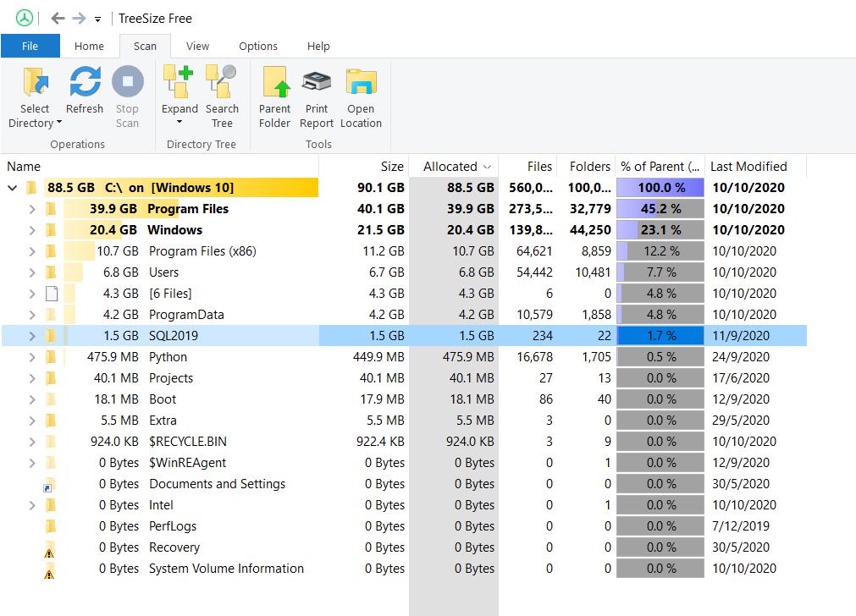856x616 pixels.
Task: Click the Print Report icon
Action: [x=317, y=82]
